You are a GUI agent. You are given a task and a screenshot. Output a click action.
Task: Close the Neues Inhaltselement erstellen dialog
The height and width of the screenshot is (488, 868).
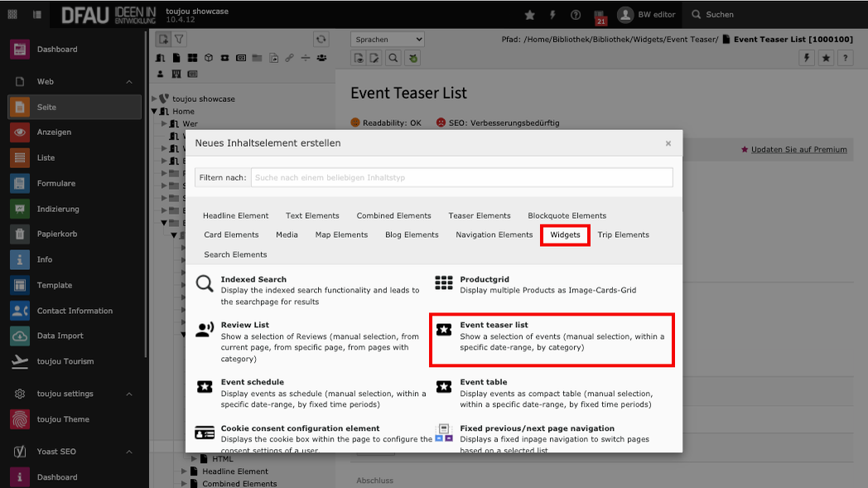coord(668,143)
